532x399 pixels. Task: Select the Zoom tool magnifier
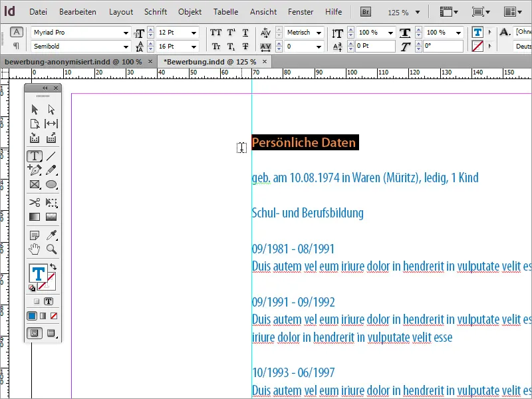(x=52, y=249)
